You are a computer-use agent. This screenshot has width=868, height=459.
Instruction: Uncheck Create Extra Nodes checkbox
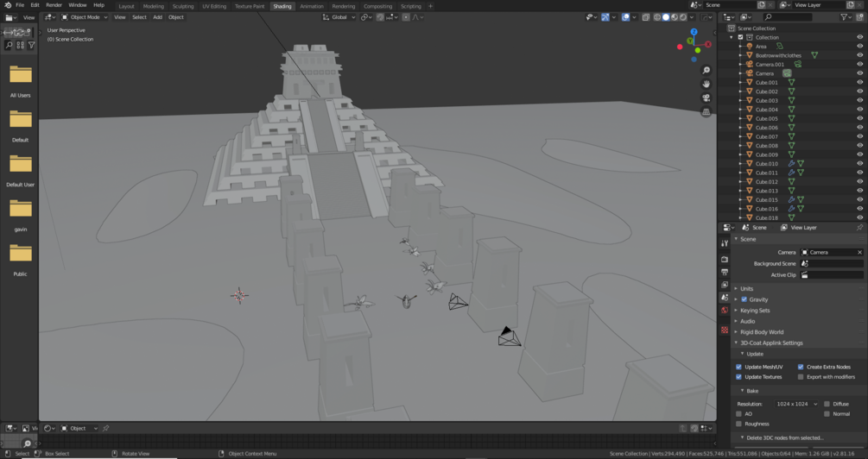801,367
